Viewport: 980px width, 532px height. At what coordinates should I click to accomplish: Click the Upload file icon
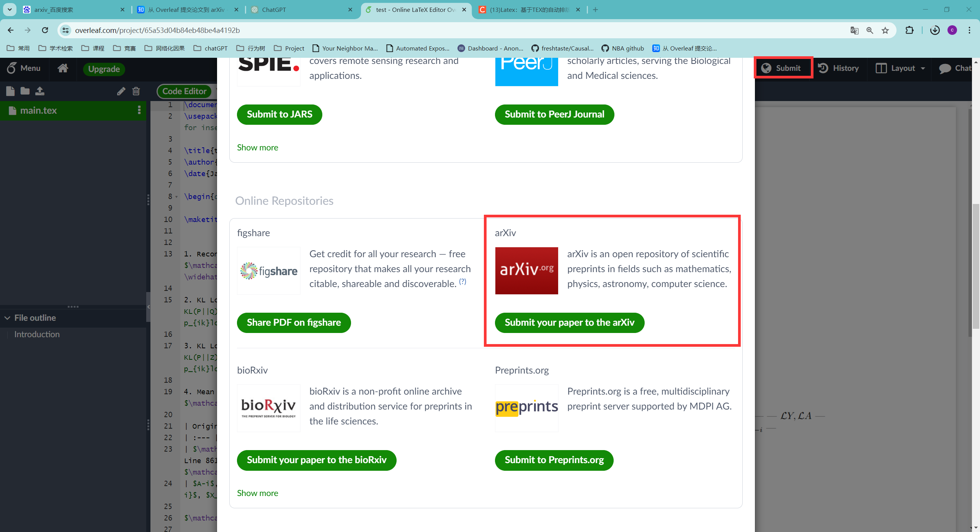39,91
